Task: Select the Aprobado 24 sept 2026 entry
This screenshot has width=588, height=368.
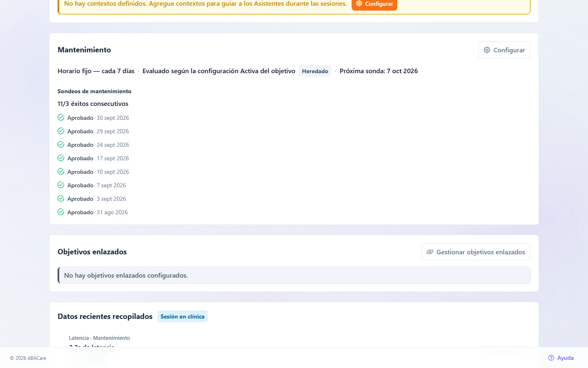Action: [x=93, y=145]
